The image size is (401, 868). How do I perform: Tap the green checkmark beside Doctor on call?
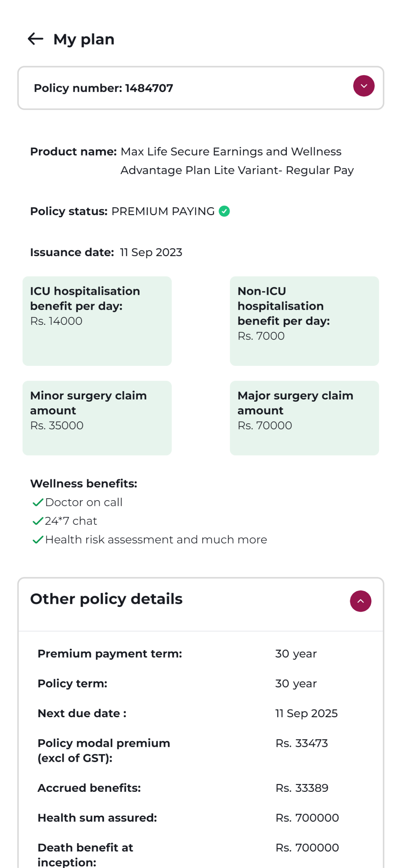[38, 502]
